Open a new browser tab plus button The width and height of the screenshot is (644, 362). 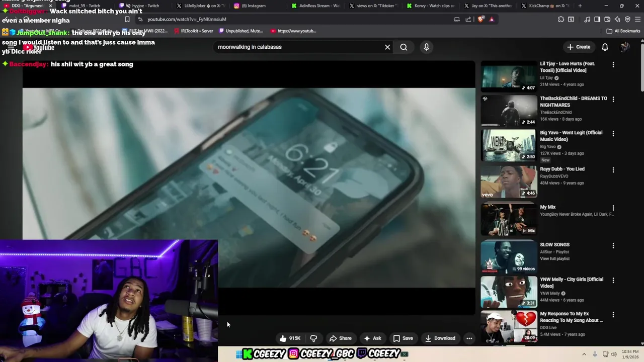580,6
